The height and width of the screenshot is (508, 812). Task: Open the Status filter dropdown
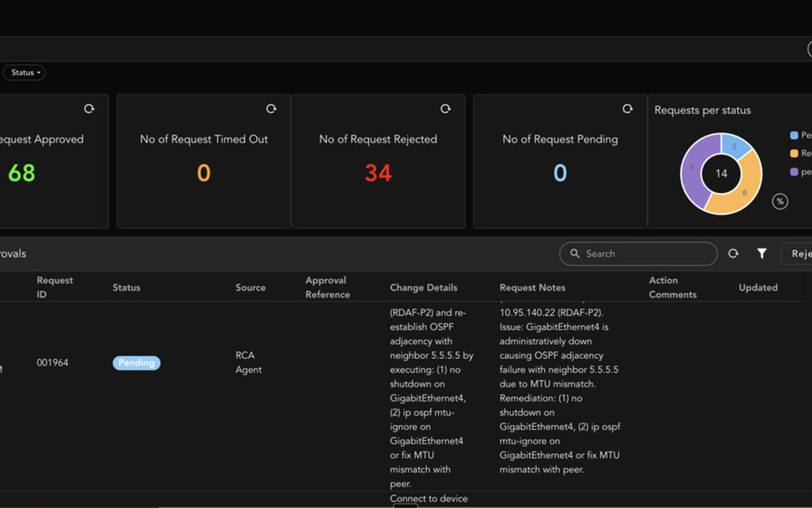click(24, 73)
